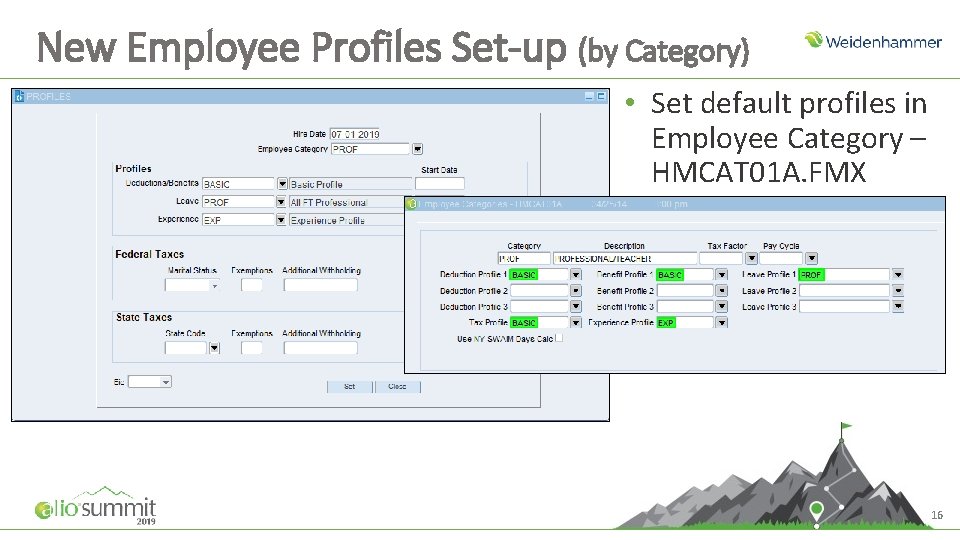Click the Employee Category PROF field

pos(370,149)
